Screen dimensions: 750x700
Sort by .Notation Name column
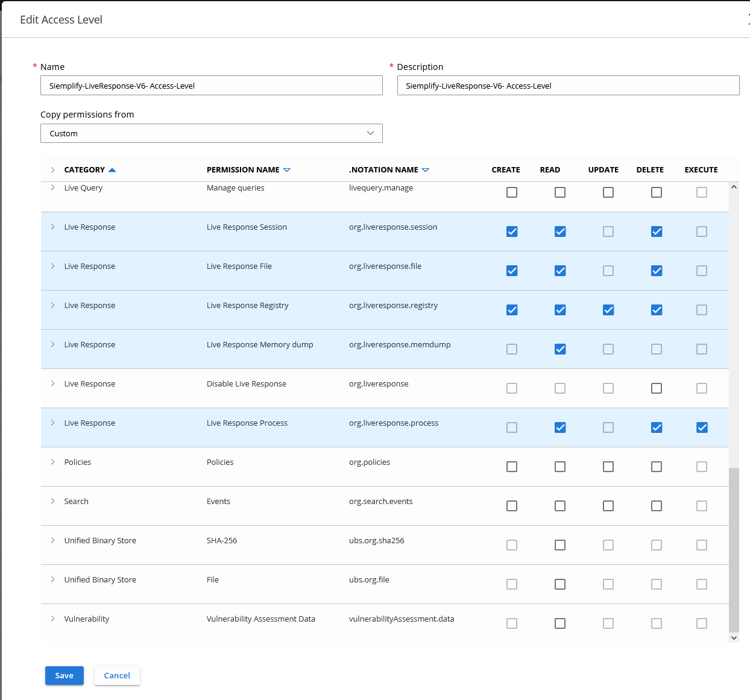pyautogui.click(x=426, y=169)
